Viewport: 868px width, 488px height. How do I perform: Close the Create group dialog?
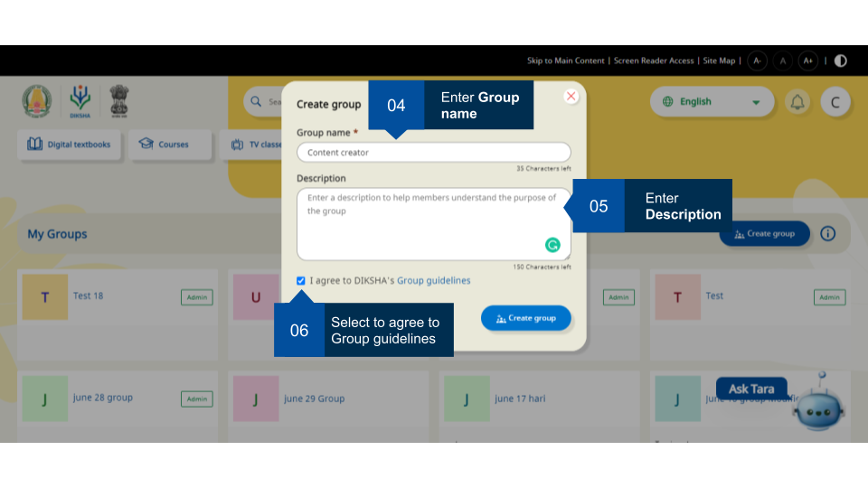pos(571,97)
